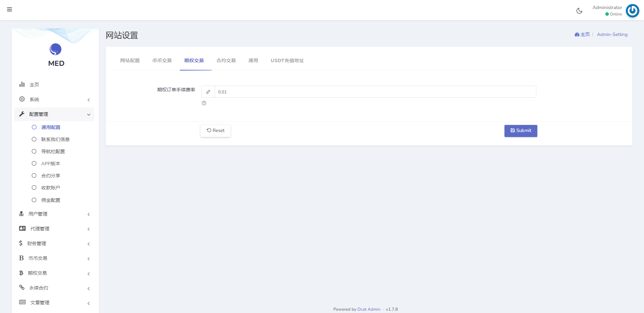Click the ID card icon for 代理管理
The width and height of the screenshot is (644, 313).
[x=22, y=228]
